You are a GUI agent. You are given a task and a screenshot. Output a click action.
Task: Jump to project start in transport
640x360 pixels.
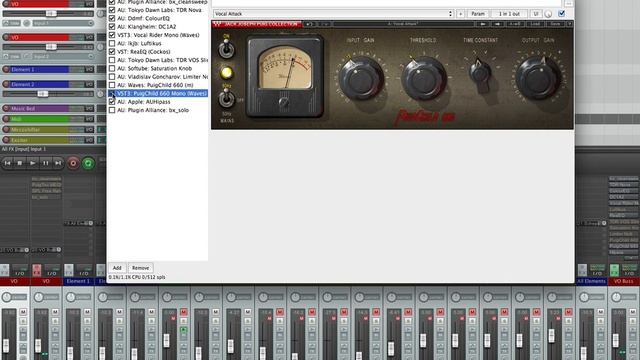point(7,163)
